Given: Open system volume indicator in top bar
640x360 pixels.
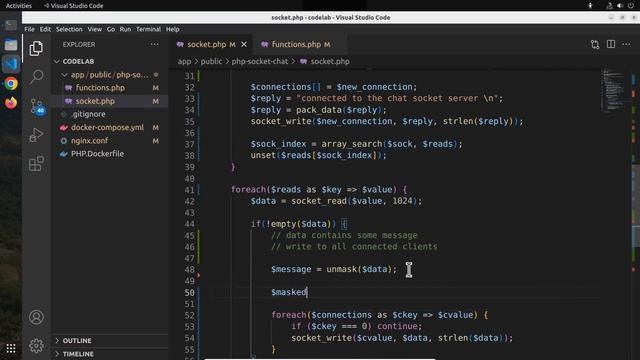Looking at the screenshot, I should coord(620,6).
